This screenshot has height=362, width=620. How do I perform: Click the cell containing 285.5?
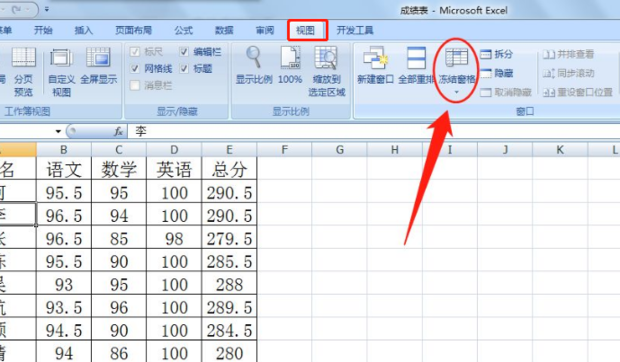point(229,261)
